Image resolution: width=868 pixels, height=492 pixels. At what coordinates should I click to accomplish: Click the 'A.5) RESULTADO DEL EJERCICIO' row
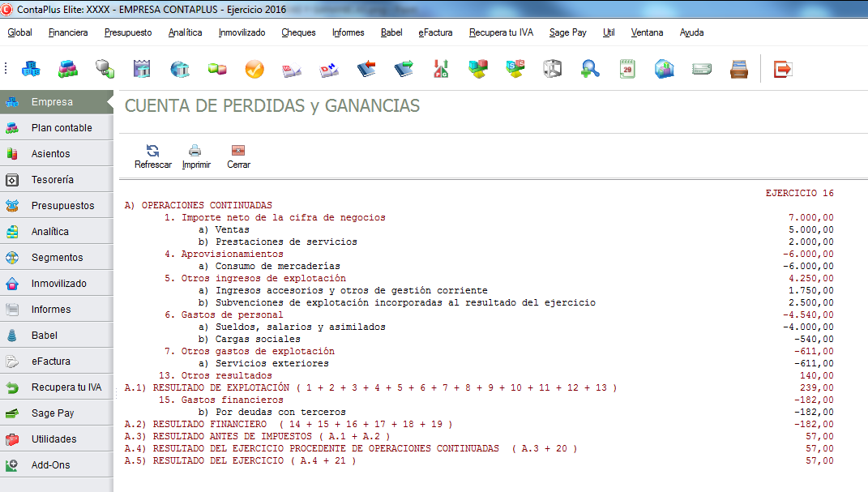coord(479,460)
